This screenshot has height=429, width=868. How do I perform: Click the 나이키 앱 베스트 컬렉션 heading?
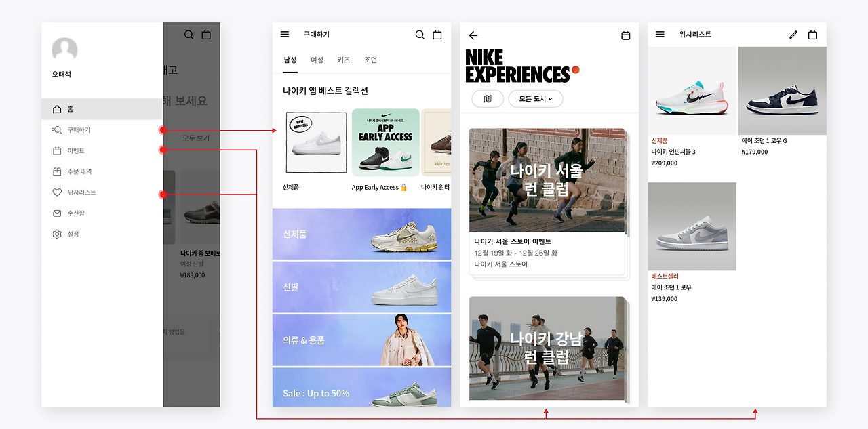[325, 91]
